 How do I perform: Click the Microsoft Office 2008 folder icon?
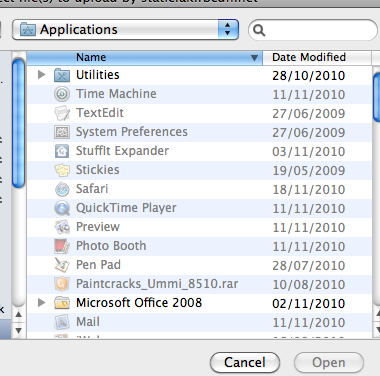click(x=62, y=303)
